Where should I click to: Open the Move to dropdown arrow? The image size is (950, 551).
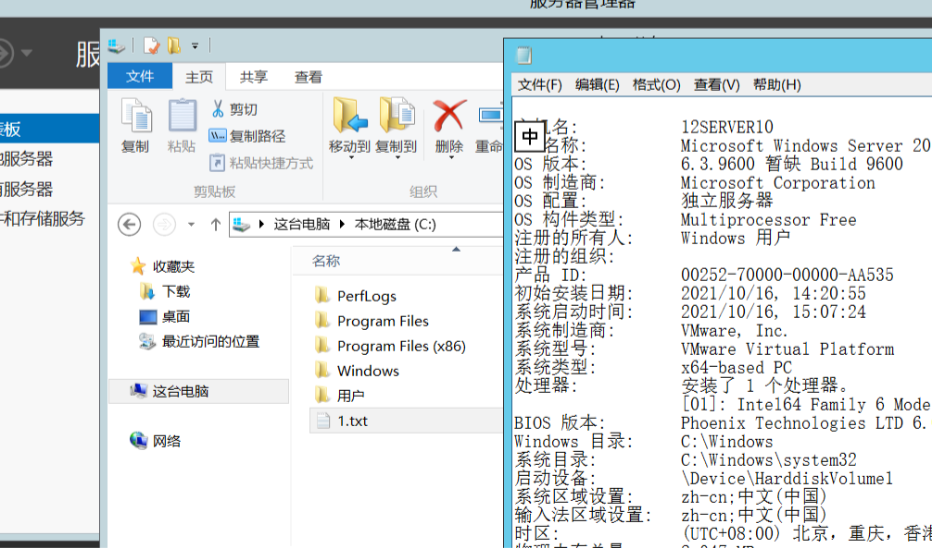tap(350, 158)
